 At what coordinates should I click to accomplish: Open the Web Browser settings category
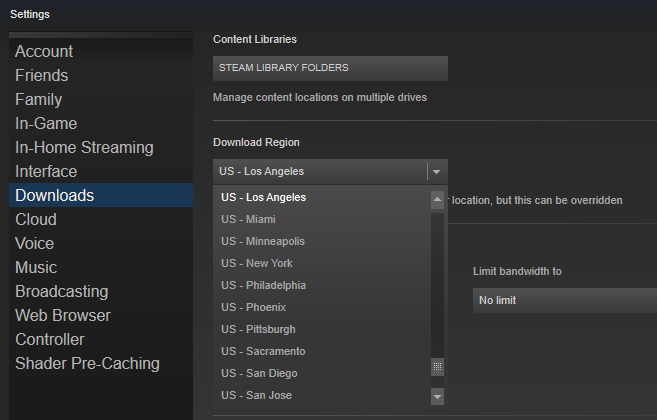click(101, 315)
